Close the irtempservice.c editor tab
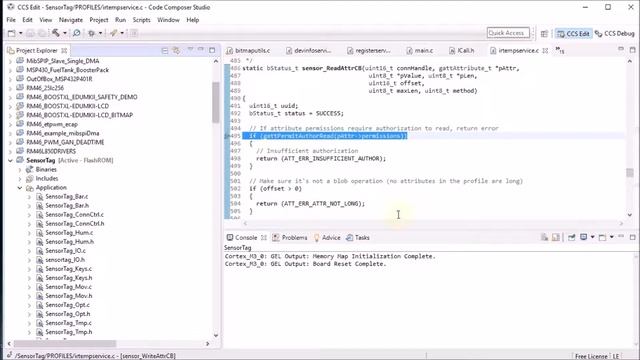The image size is (640, 360). (x=545, y=51)
